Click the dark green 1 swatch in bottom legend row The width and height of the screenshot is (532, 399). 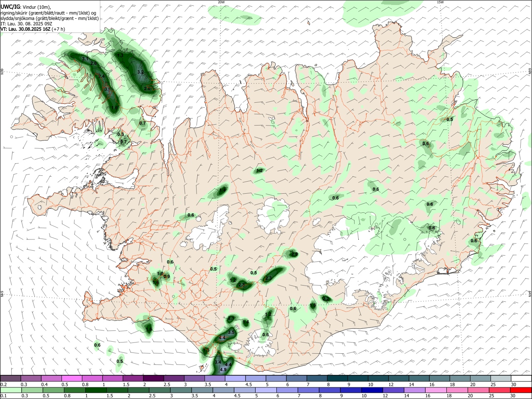[95, 390]
